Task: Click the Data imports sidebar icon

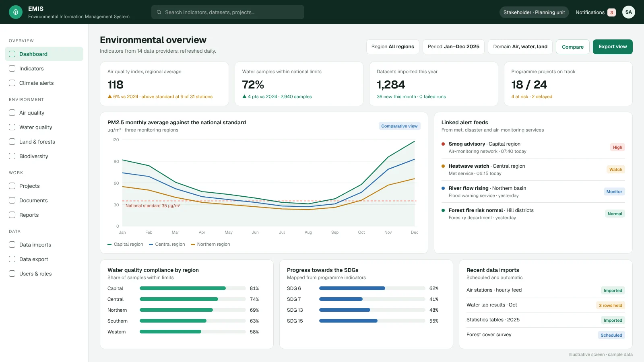Action: [x=12, y=245]
